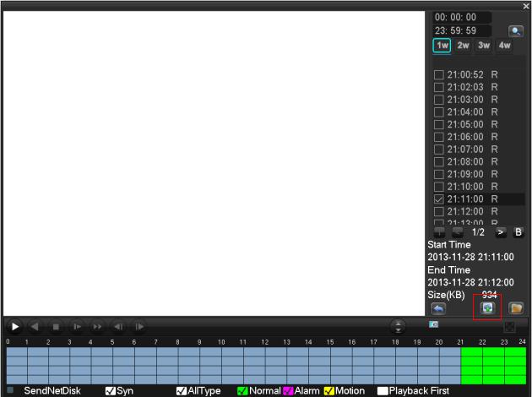The image size is (532, 397).
Task: Open the orange folder icon
Action: [516, 308]
